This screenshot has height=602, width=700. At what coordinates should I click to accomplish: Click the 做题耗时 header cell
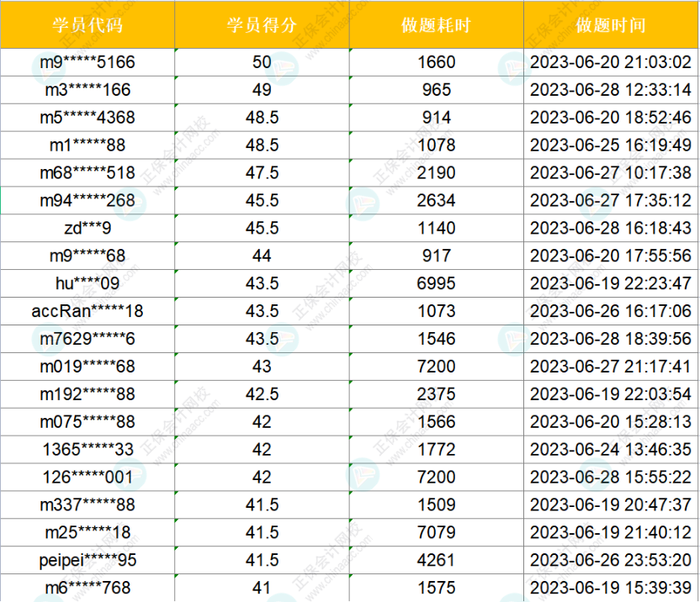tap(436, 24)
